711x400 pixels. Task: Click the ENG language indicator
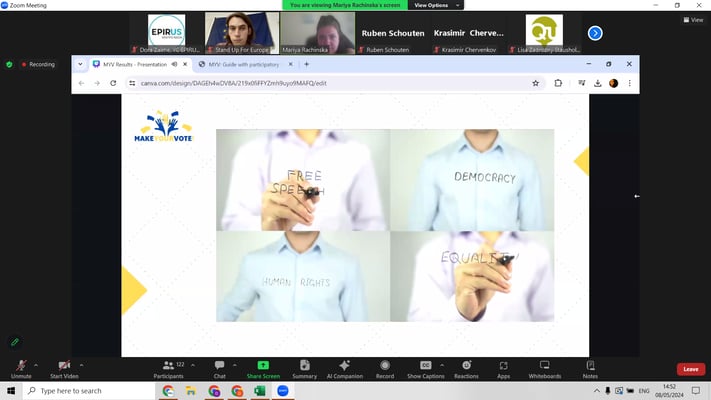(x=644, y=391)
